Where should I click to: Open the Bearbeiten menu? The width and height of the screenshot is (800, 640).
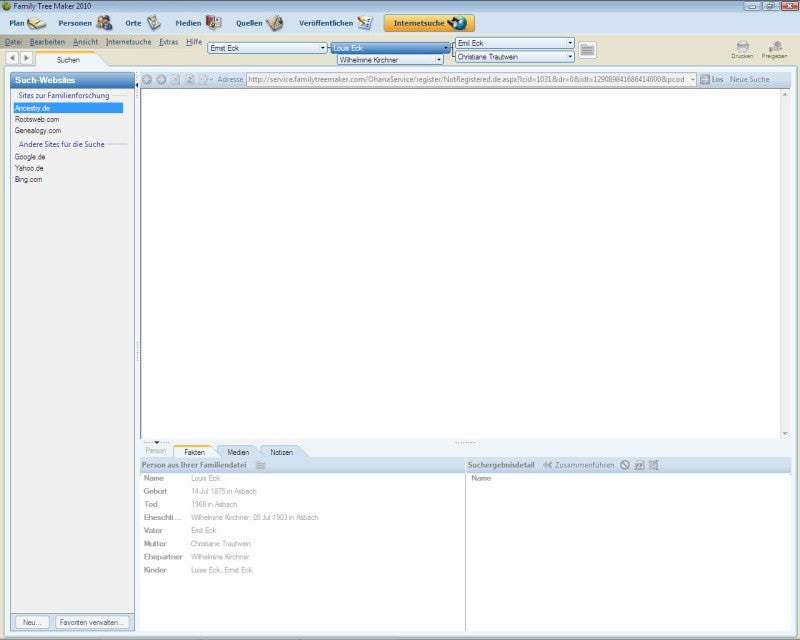(47, 42)
